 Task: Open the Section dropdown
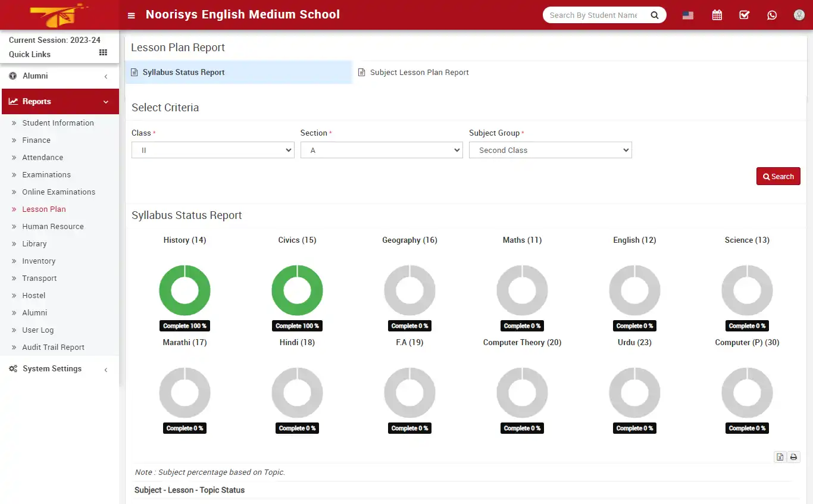(x=382, y=149)
